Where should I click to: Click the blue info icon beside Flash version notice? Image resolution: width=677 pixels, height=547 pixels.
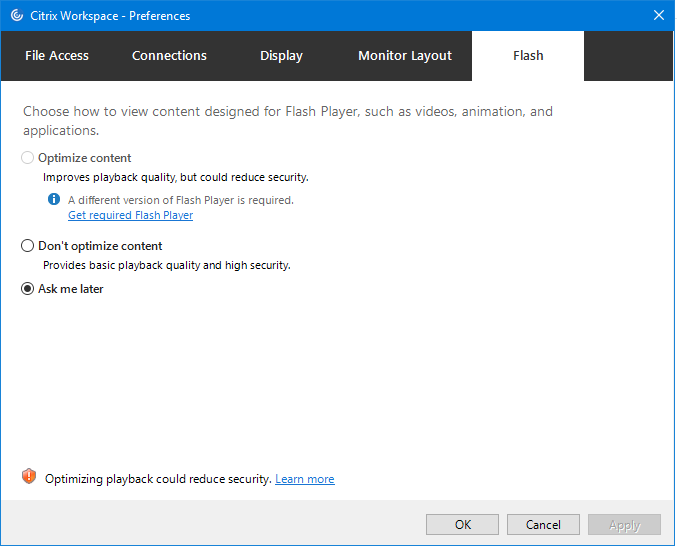coord(55,200)
